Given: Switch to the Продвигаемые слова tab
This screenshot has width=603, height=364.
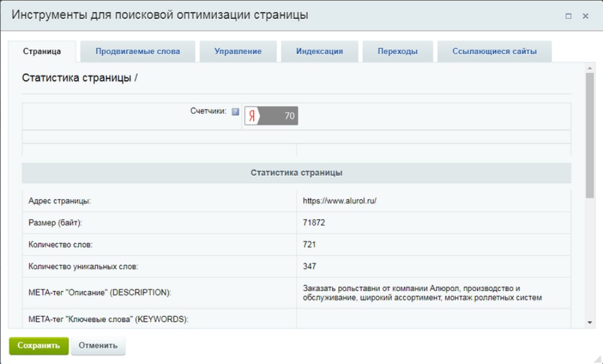Looking at the screenshot, I should tap(137, 51).
